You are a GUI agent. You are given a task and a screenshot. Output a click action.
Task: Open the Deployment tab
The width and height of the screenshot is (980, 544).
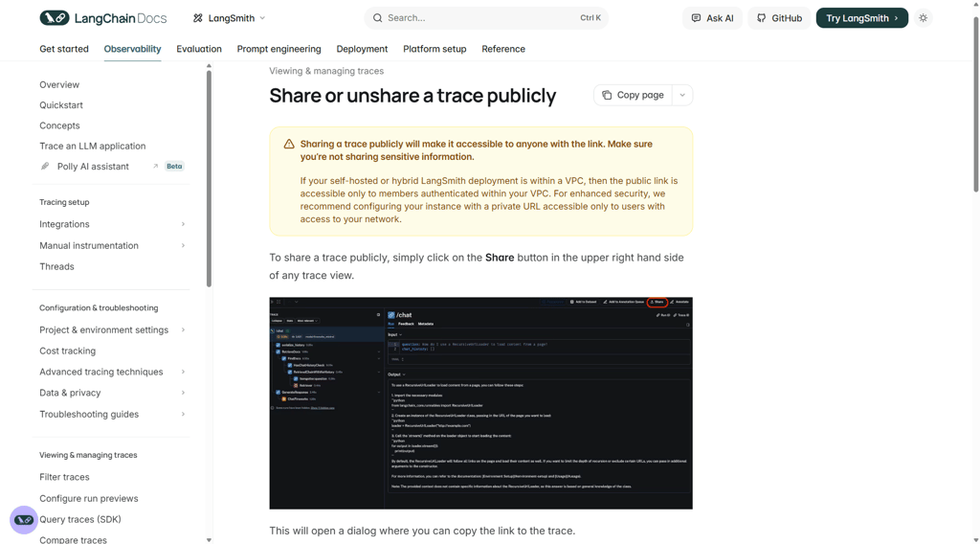point(362,49)
